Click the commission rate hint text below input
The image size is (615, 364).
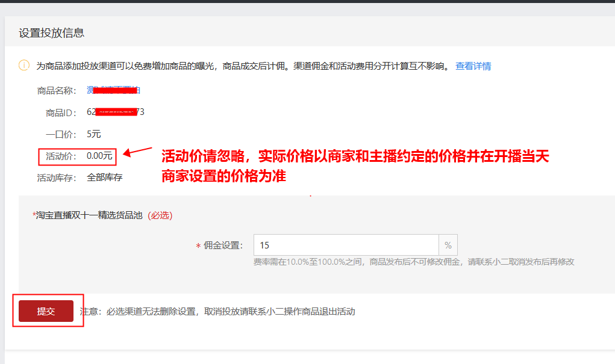[413, 262]
